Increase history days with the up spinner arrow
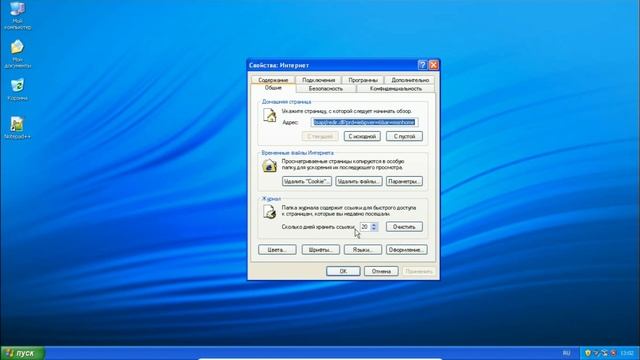 [x=374, y=224]
